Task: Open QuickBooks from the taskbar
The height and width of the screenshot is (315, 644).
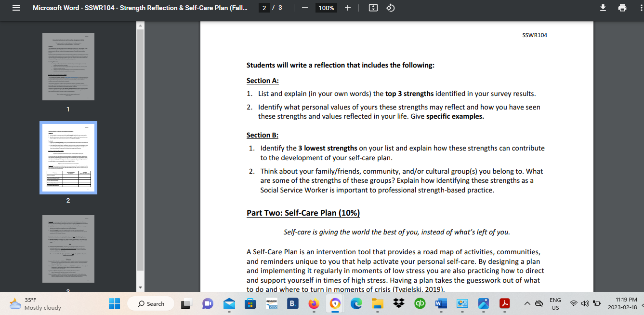Action: pos(420,303)
